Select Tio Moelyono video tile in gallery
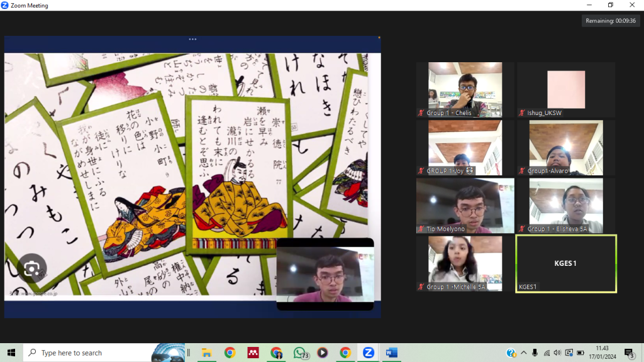This screenshot has height=362, width=644. pos(465,206)
